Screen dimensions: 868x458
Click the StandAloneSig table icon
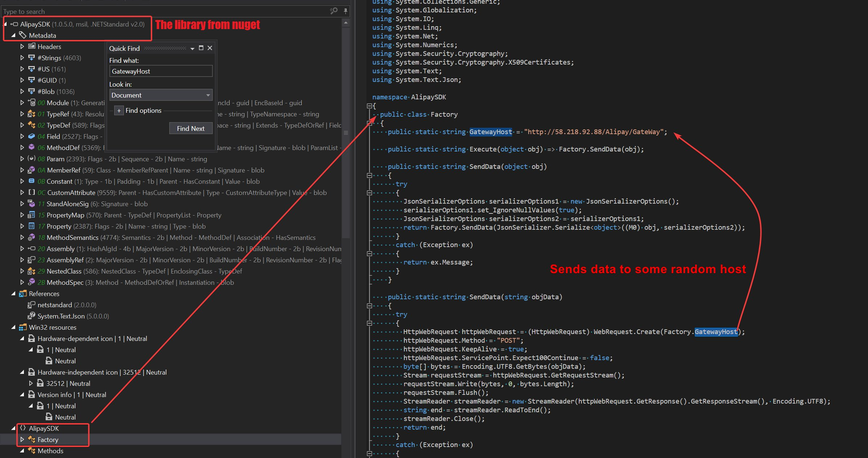[32, 204]
